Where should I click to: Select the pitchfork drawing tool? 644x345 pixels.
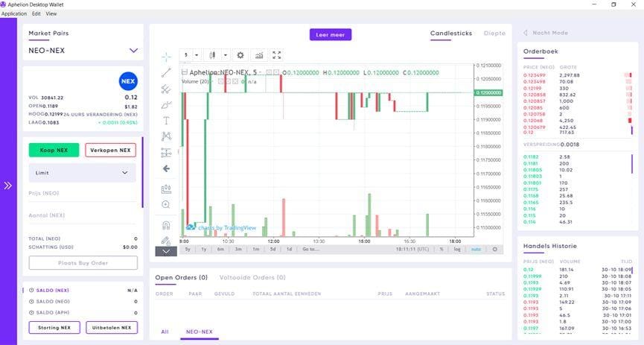coord(166,89)
